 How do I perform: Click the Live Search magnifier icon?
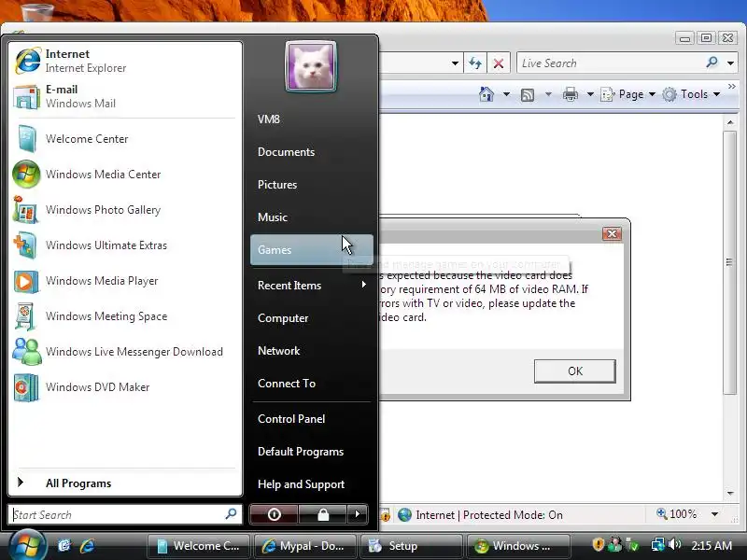(x=712, y=63)
